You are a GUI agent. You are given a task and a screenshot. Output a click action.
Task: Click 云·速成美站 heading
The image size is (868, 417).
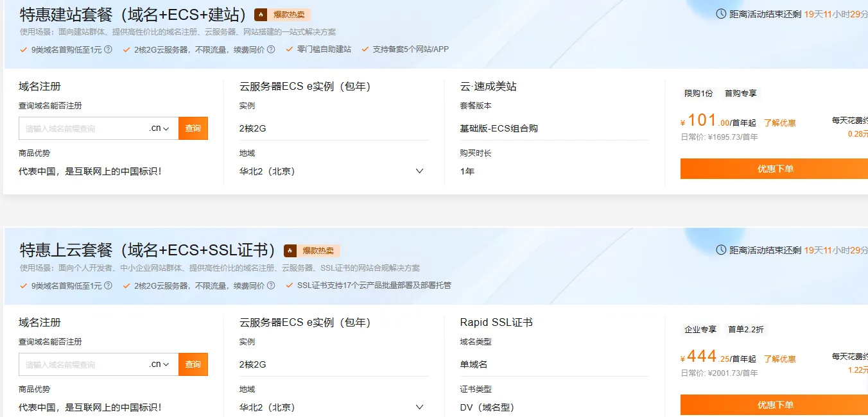pyautogui.click(x=488, y=87)
